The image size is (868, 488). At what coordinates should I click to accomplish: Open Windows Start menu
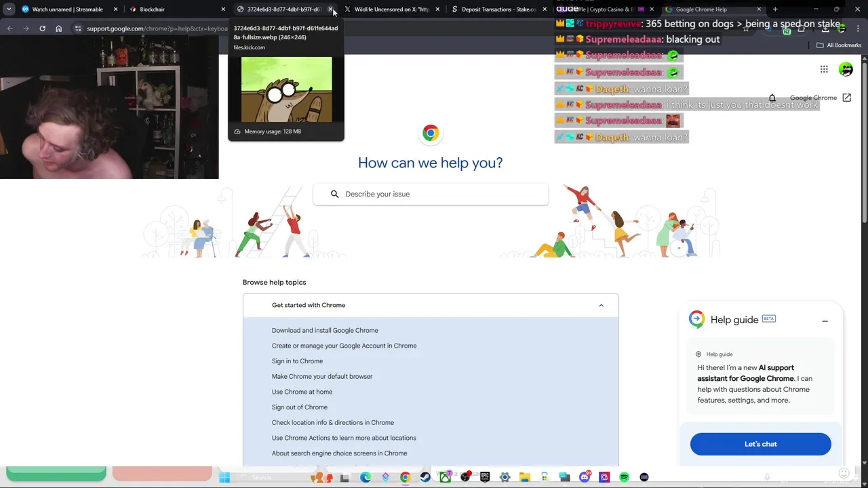pos(224,477)
